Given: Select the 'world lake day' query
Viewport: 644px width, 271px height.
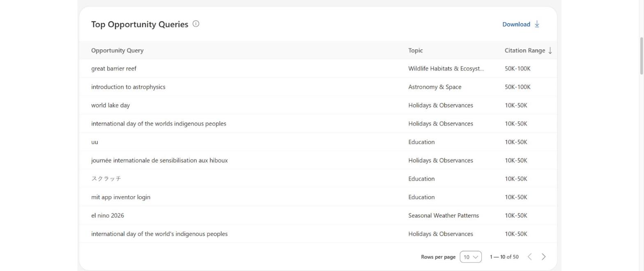Looking at the screenshot, I should click(x=110, y=105).
